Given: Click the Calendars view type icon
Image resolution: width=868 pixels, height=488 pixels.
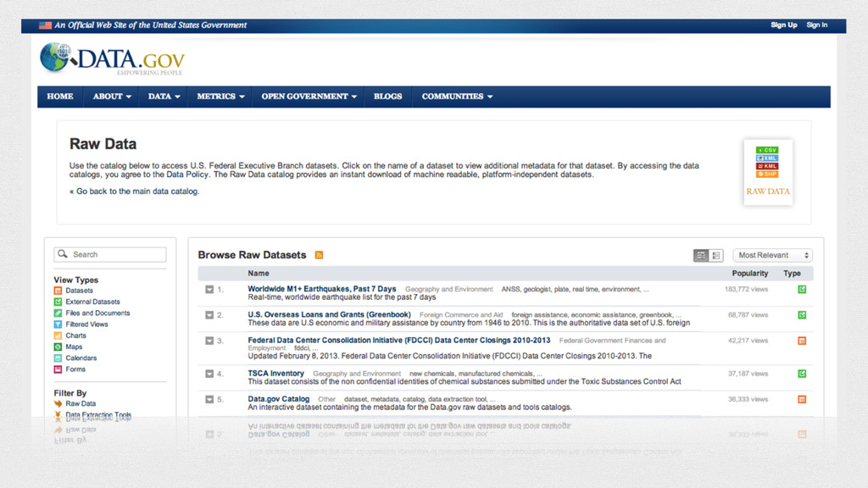Looking at the screenshot, I should pyautogui.click(x=58, y=358).
